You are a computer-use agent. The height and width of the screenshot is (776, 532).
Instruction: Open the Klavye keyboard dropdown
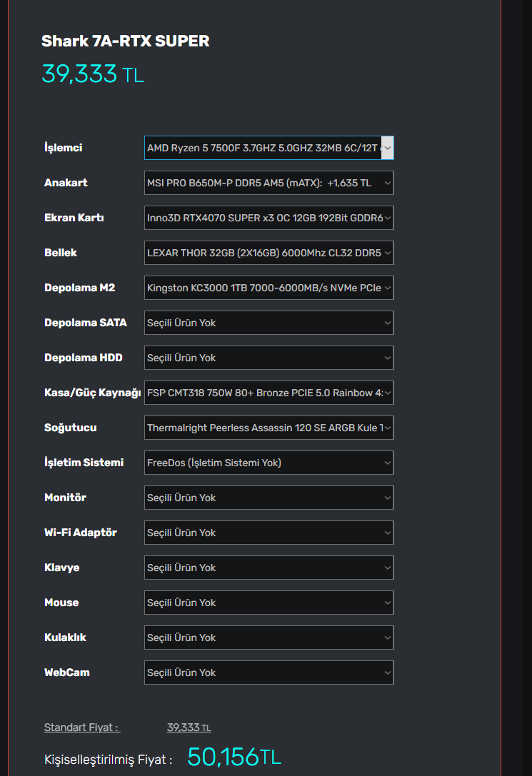pyautogui.click(x=268, y=568)
